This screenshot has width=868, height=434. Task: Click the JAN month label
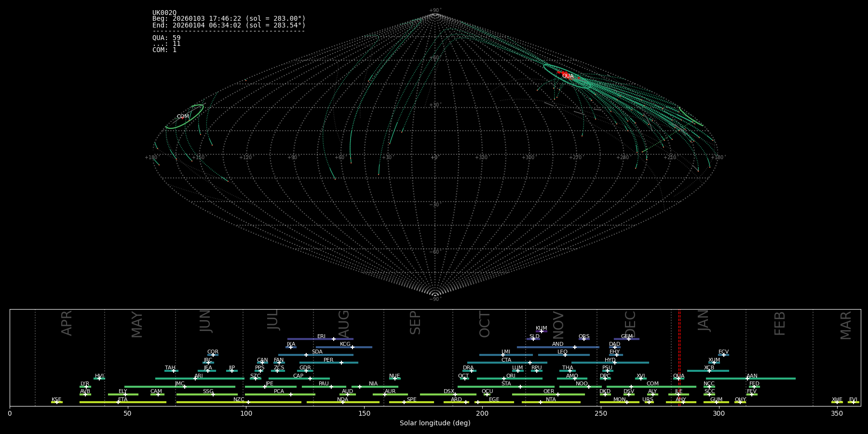pos(704,321)
